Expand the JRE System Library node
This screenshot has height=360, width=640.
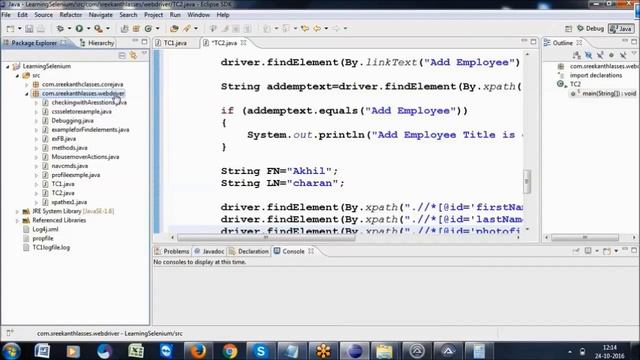click(17, 211)
